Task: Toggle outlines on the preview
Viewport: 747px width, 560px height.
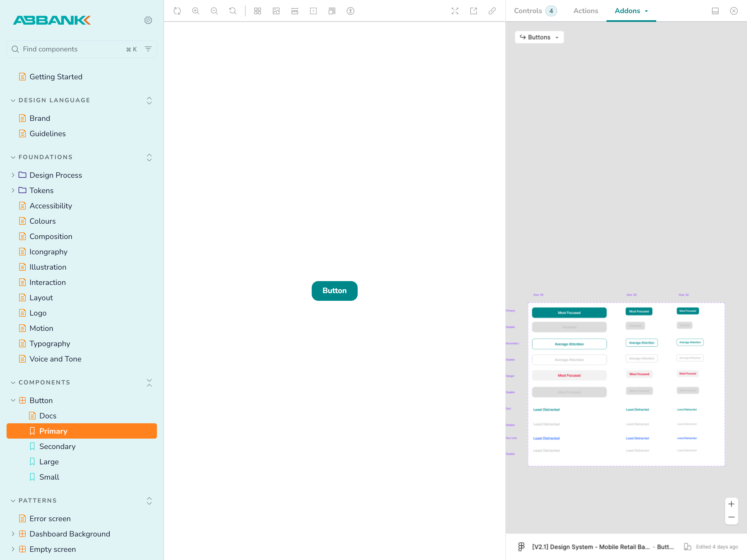Action: (313, 11)
